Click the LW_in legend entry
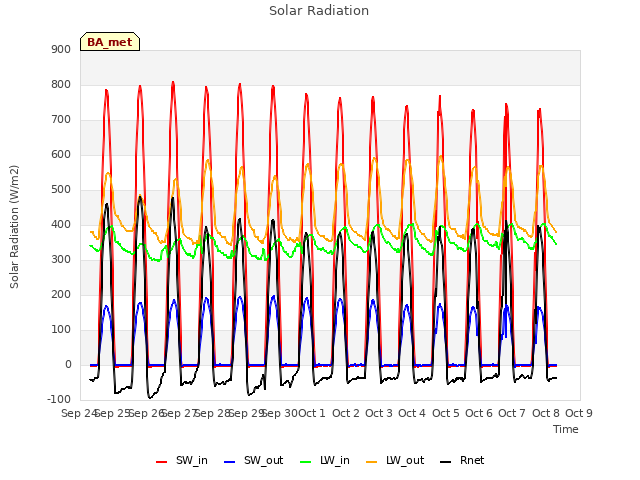Viewport: 640px width, 480px height. click(x=325, y=461)
